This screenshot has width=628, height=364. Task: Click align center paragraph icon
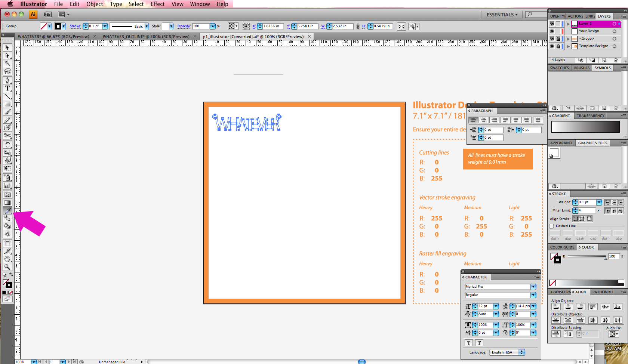coord(484,120)
